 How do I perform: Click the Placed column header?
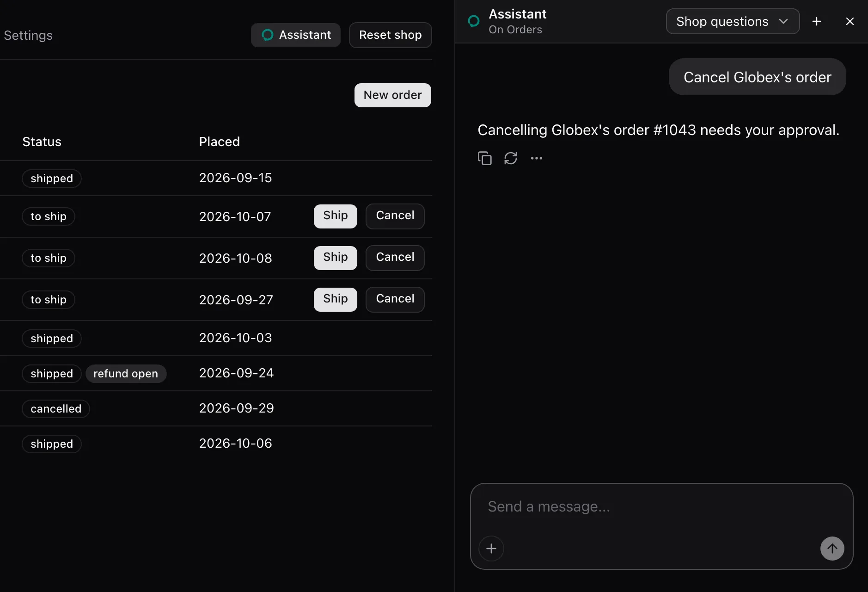[x=220, y=142]
